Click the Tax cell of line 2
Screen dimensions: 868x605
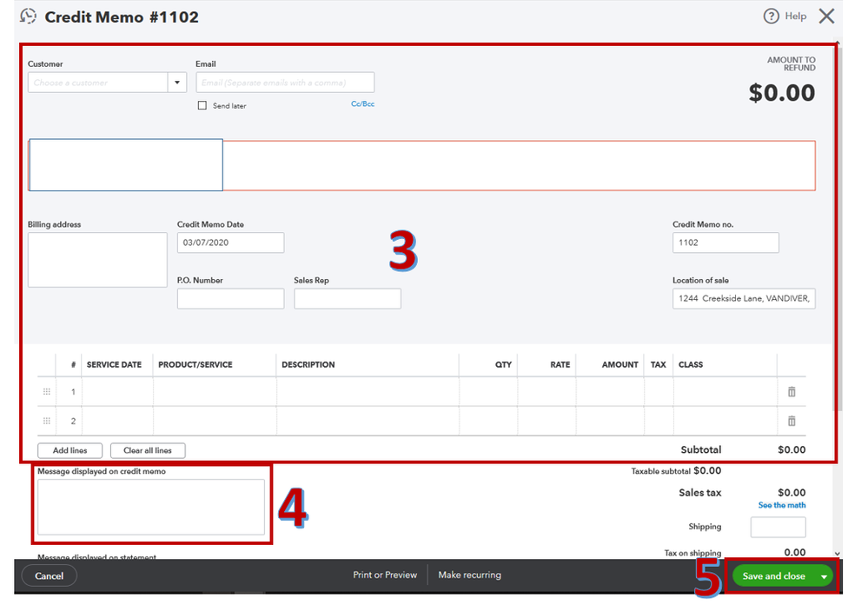click(659, 421)
